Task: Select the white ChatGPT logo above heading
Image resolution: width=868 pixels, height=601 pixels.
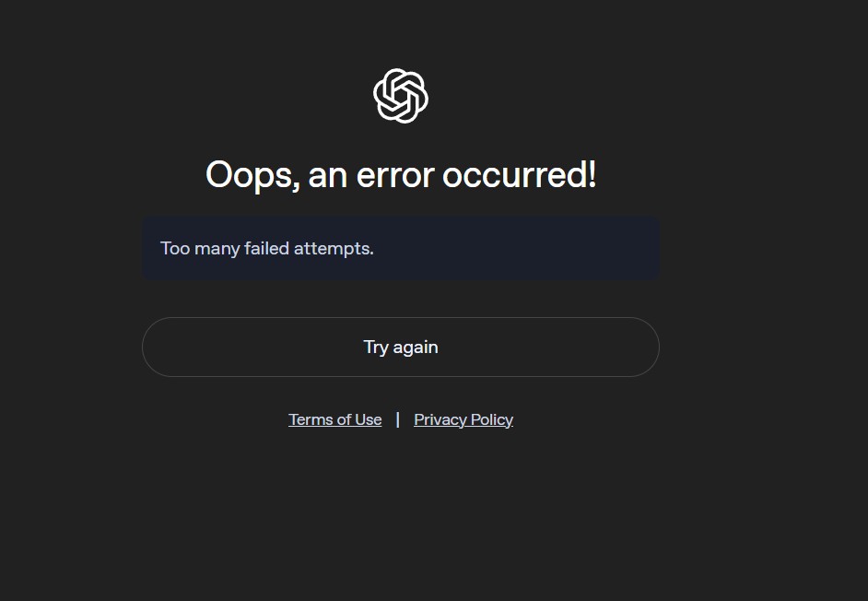Action: (401, 96)
